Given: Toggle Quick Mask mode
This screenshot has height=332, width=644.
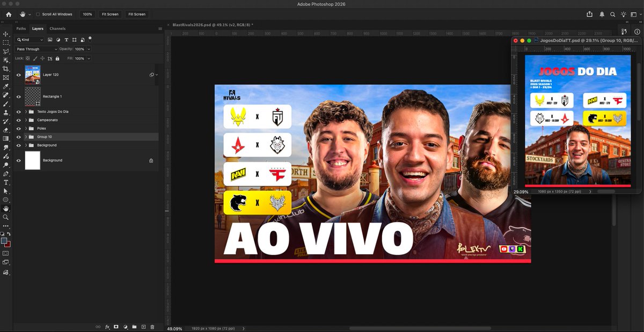Looking at the screenshot, I should (x=6, y=253).
